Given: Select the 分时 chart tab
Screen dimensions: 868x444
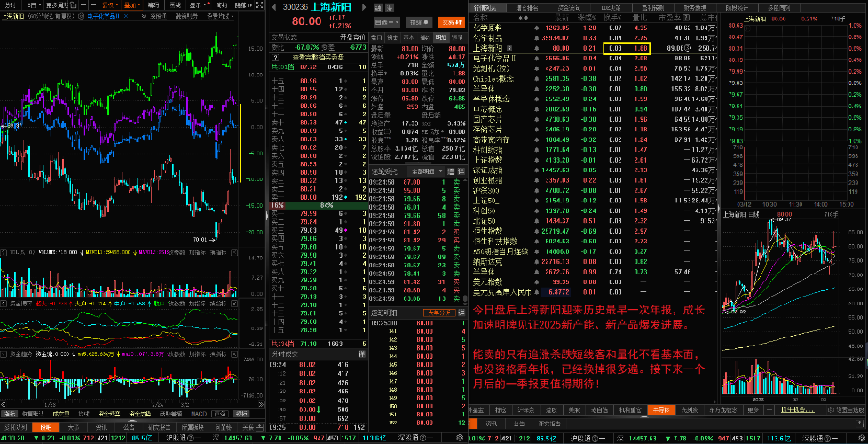Looking at the screenshot, I should 10,5.
